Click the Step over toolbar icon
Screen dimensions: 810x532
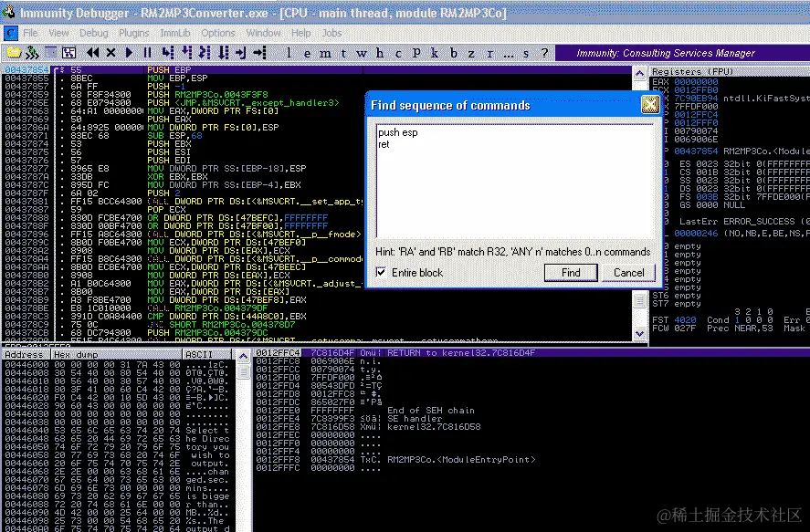(186, 53)
